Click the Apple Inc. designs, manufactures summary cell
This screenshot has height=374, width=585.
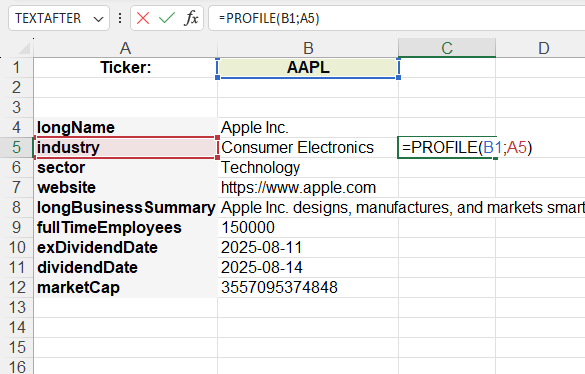[308, 207]
